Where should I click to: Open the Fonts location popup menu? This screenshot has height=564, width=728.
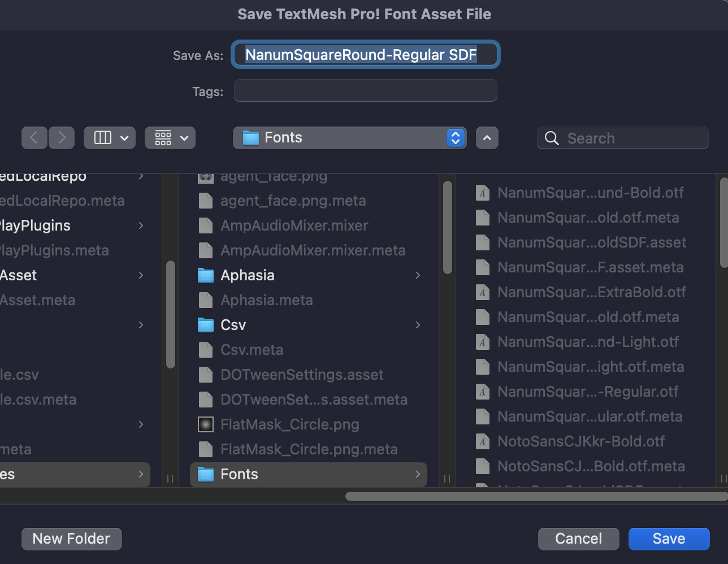click(x=349, y=138)
